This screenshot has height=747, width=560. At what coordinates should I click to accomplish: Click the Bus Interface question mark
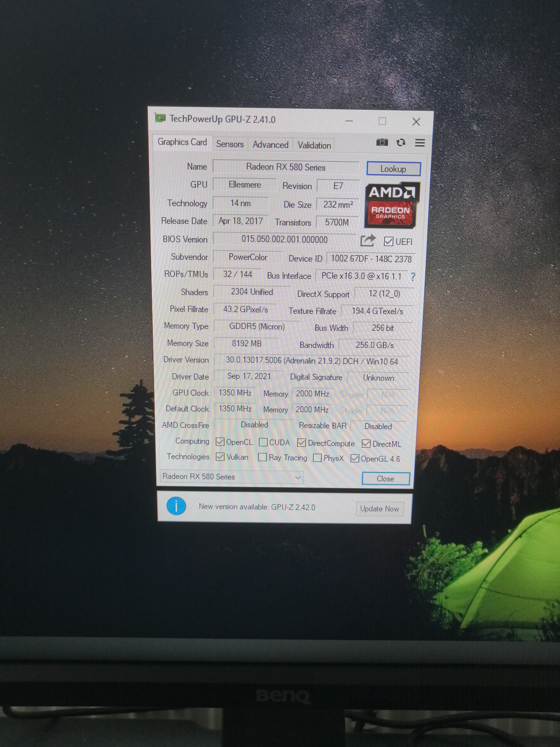point(413,277)
